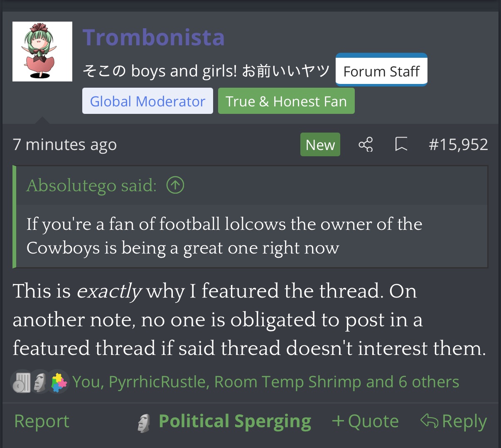501x448 pixels.
Task: Click the Reply arrow icon
Action: (x=429, y=421)
